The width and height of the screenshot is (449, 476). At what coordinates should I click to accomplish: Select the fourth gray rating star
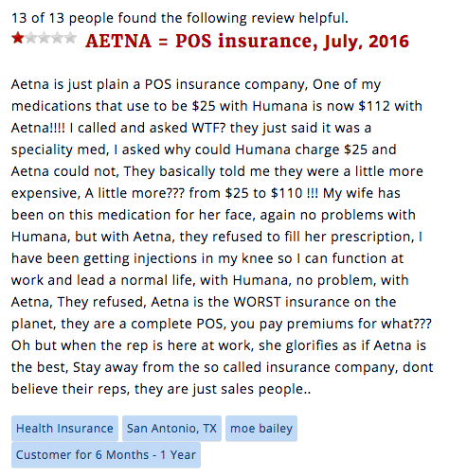click(x=57, y=38)
